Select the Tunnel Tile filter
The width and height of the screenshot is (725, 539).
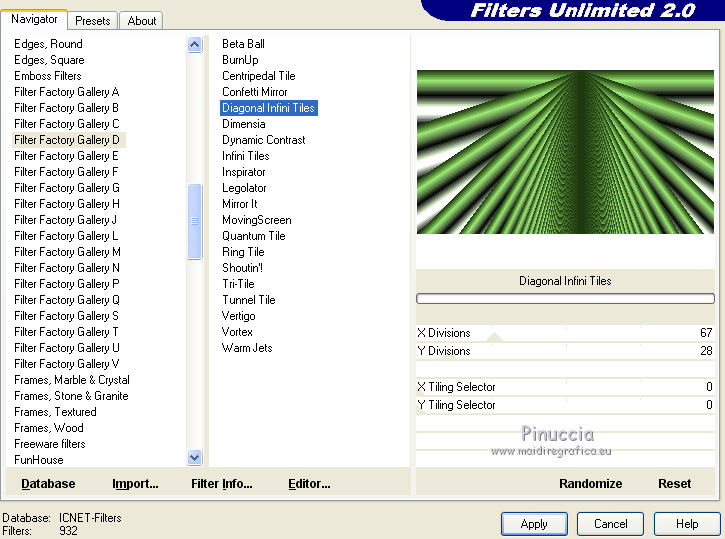[249, 300]
